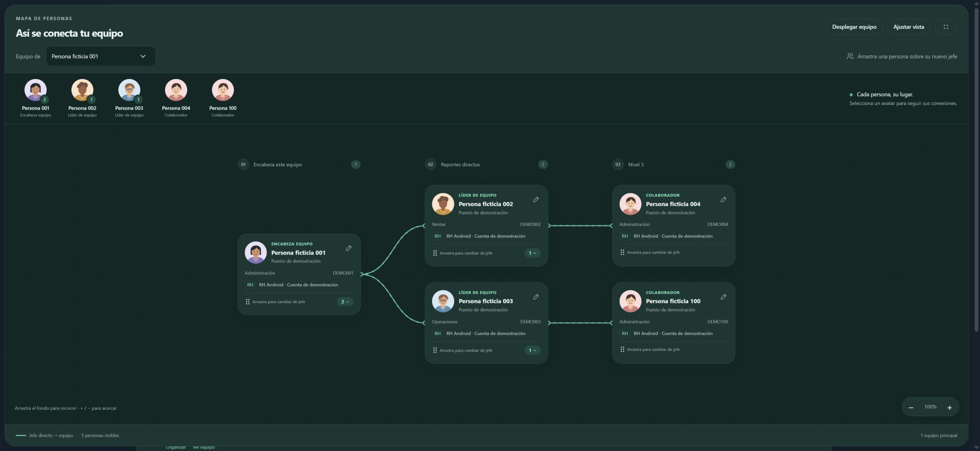Image resolution: width=980 pixels, height=451 pixels.
Task: Select Persona 100 avatar in the top strip
Action: 223,90
